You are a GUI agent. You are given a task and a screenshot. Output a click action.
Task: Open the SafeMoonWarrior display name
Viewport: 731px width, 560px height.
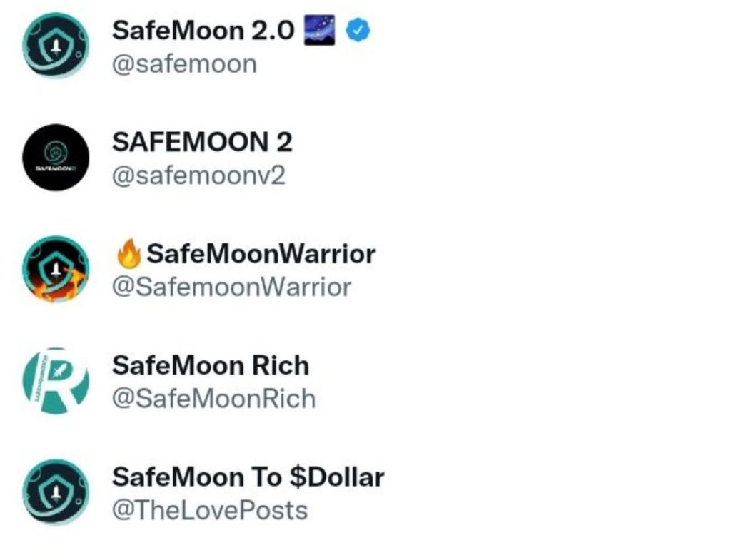[261, 254]
